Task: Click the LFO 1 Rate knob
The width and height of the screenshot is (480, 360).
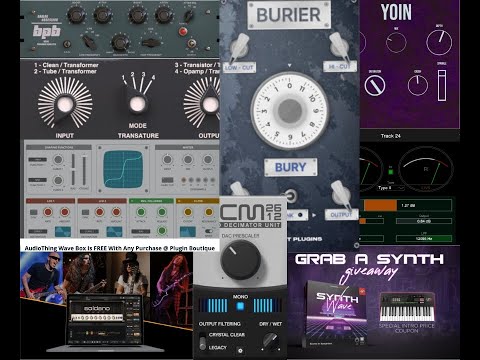Action: click(x=48, y=212)
